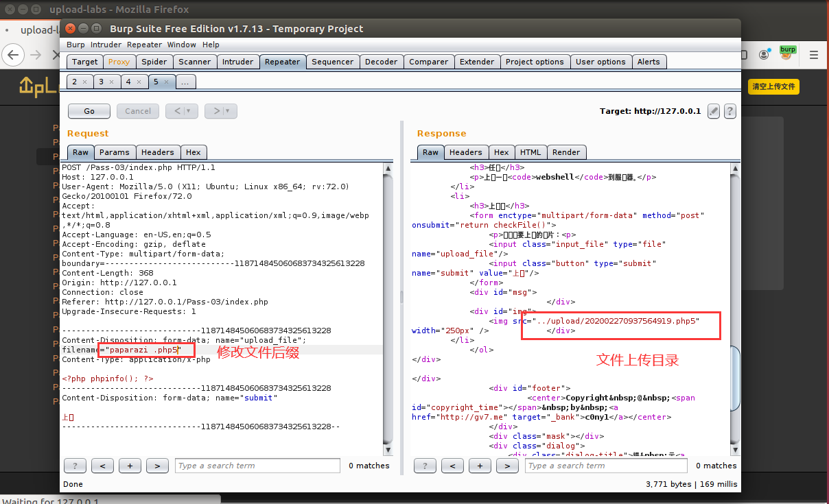829x504 pixels.
Task: Click request pane scroll-down arrow
Action: coord(388,450)
